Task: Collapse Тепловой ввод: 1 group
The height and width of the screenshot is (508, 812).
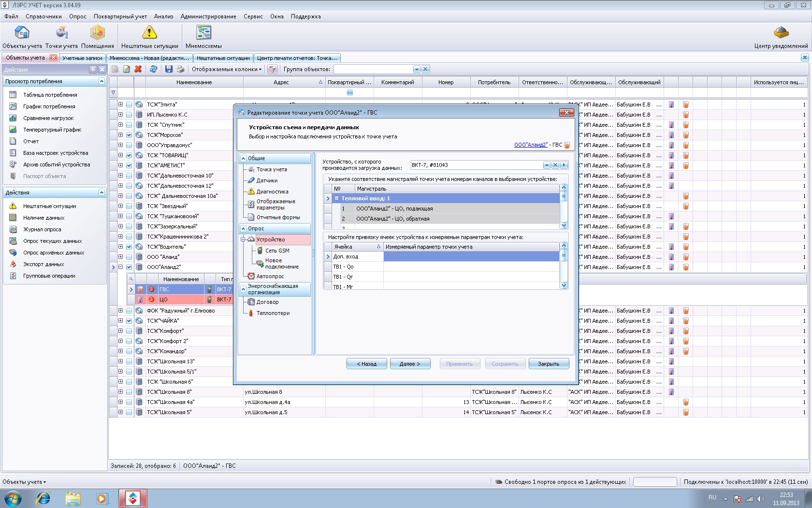Action: pos(336,198)
